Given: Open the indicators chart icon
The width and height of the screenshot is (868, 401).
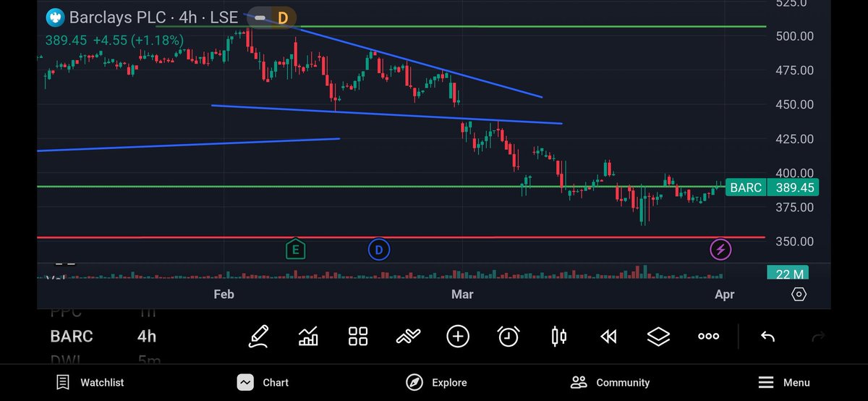Looking at the screenshot, I should tap(308, 336).
